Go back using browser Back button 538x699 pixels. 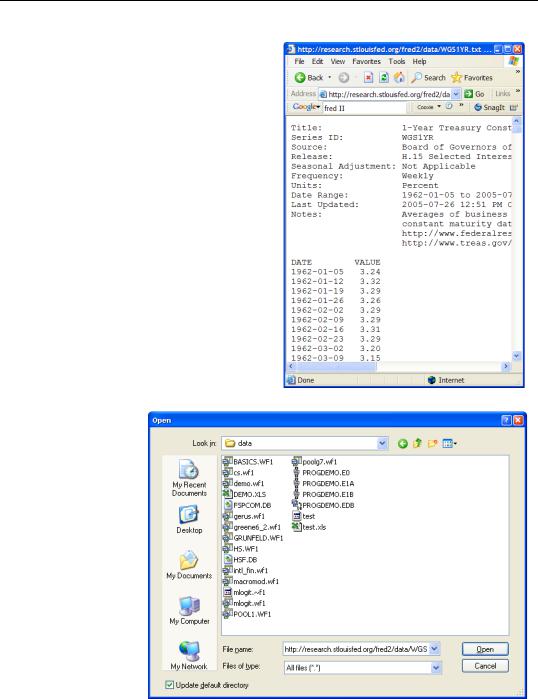click(x=309, y=78)
